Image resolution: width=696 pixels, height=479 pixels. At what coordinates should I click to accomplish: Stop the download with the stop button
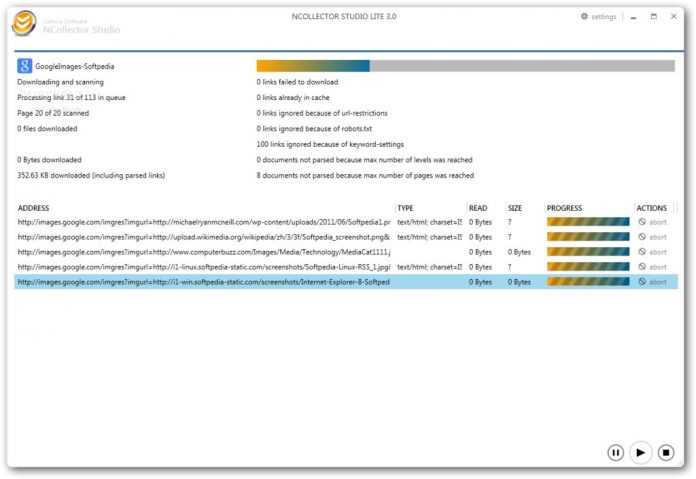[666, 452]
